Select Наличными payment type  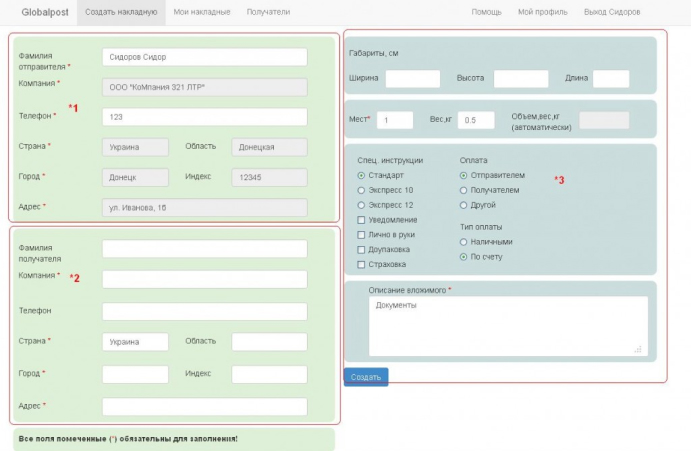point(463,242)
